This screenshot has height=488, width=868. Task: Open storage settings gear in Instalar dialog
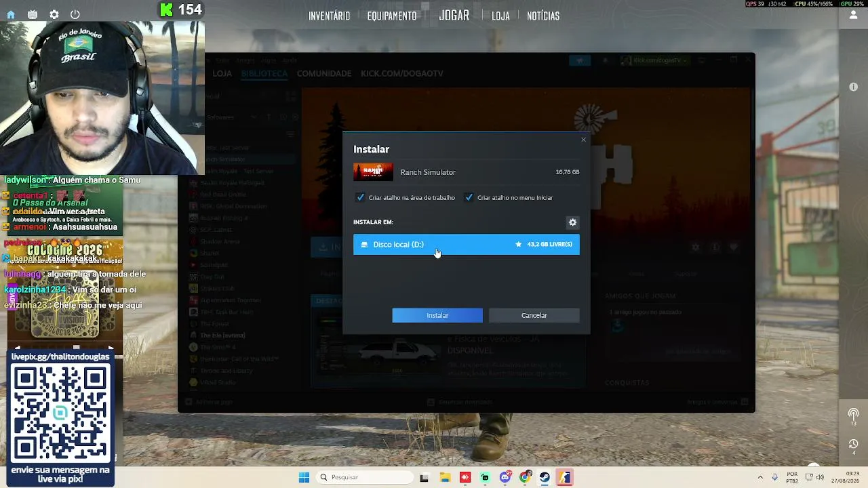572,222
